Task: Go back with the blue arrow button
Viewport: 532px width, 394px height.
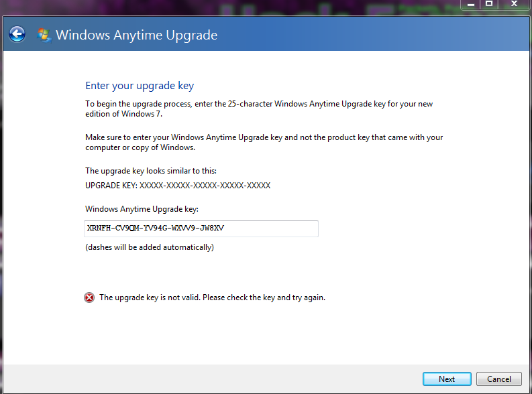Action: pos(17,34)
